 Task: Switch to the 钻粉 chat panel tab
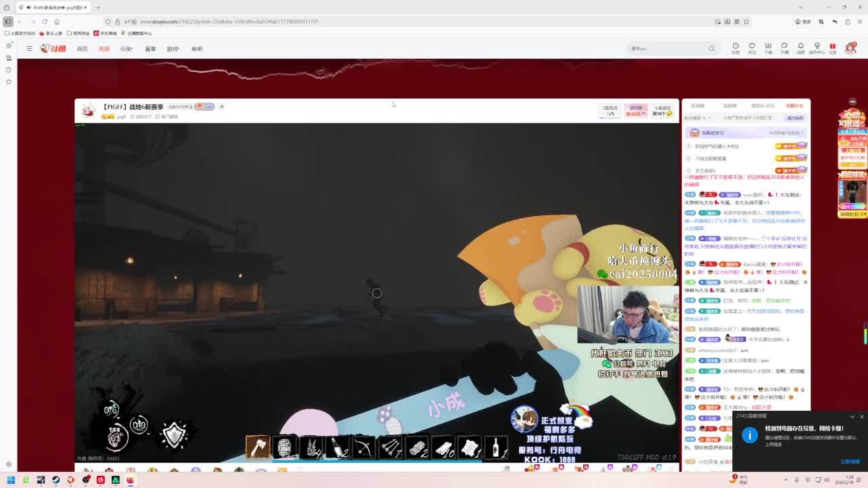pyautogui.click(x=794, y=106)
